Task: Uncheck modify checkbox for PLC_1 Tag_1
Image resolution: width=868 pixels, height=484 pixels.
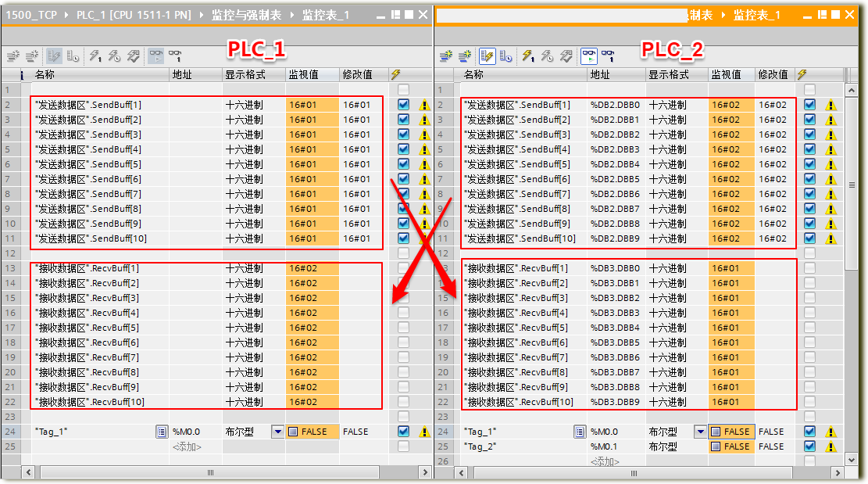Action: click(404, 431)
